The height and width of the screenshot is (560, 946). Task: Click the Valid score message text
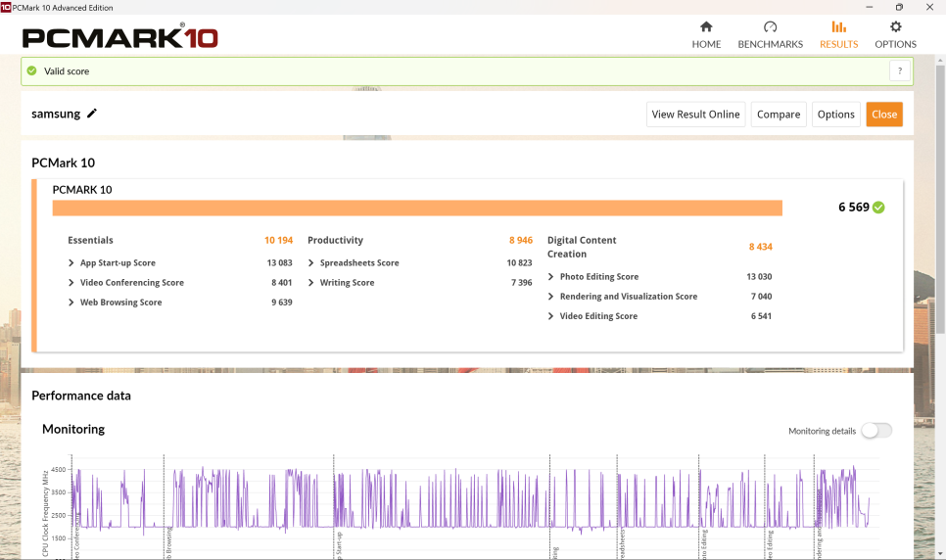(x=67, y=70)
